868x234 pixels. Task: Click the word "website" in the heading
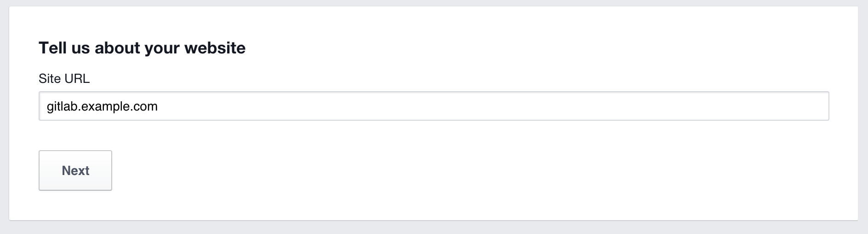(215, 48)
